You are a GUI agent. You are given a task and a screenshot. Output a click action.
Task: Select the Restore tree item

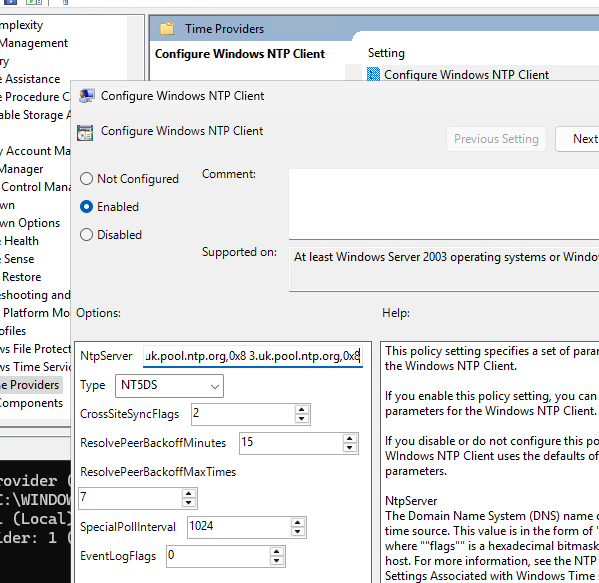[x=21, y=277]
